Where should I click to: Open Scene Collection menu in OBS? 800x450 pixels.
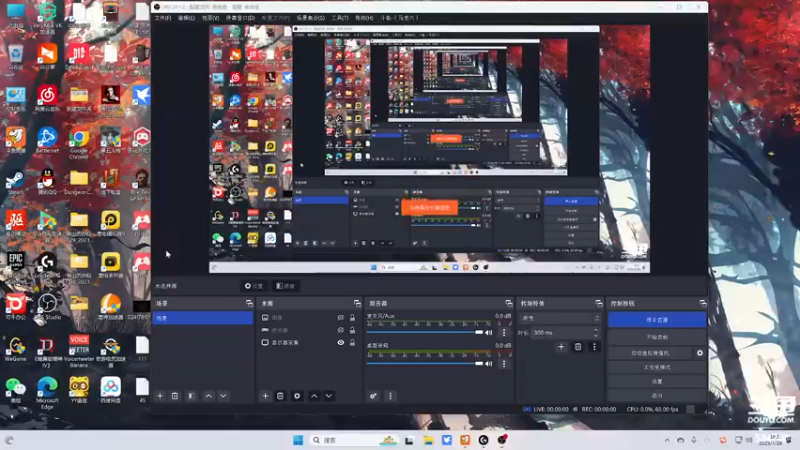coord(311,18)
